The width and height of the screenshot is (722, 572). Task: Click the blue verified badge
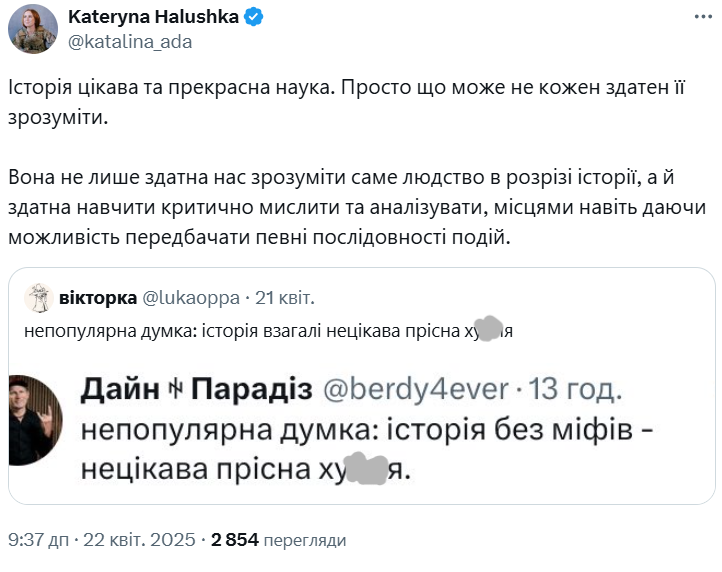255,18
